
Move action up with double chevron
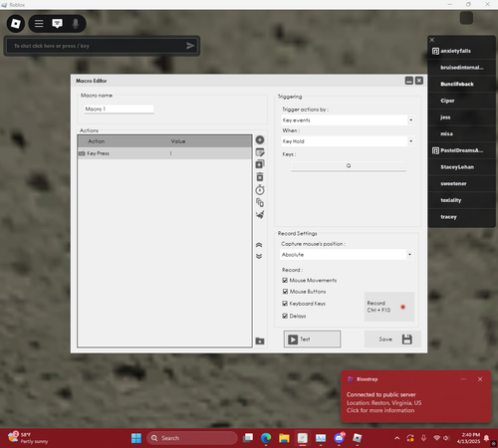(x=259, y=245)
